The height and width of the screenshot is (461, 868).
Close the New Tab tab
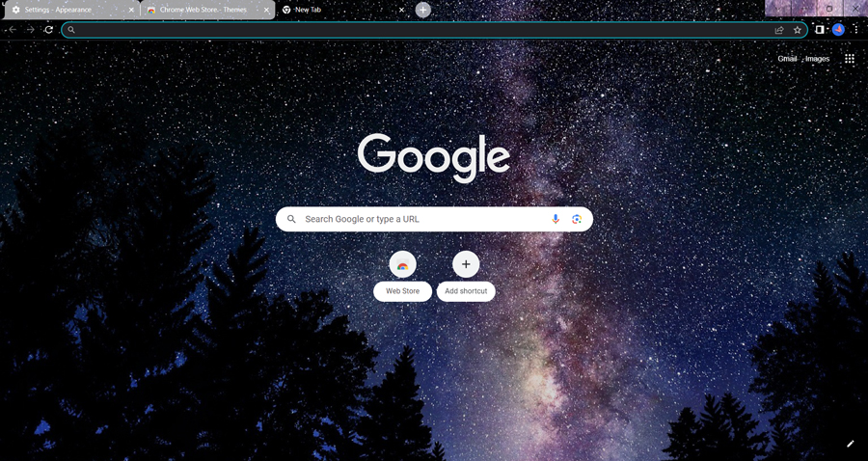(x=402, y=10)
